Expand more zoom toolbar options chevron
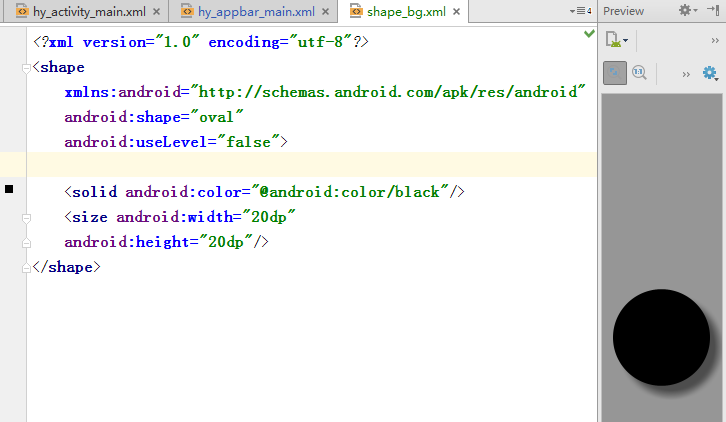The height and width of the screenshot is (422, 726). pos(686,74)
